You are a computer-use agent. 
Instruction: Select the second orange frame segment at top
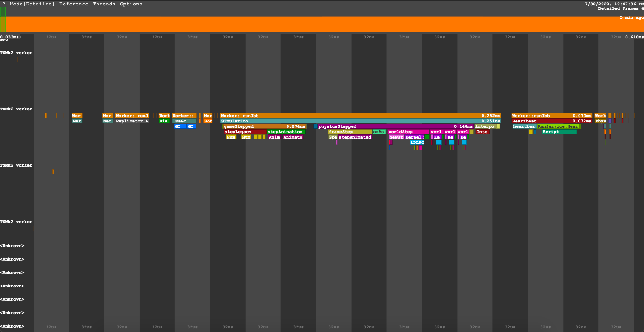point(241,24)
